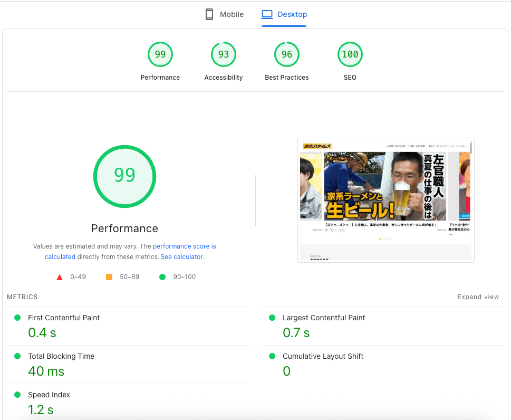This screenshot has width=511, height=420.
Task: Click the 96 Best Practices score gauge
Action: (286, 54)
